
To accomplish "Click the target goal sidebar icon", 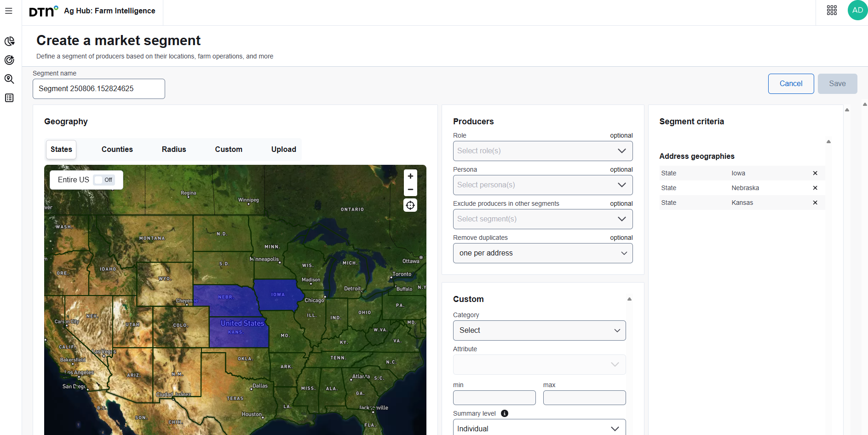I will pyautogui.click(x=9, y=60).
